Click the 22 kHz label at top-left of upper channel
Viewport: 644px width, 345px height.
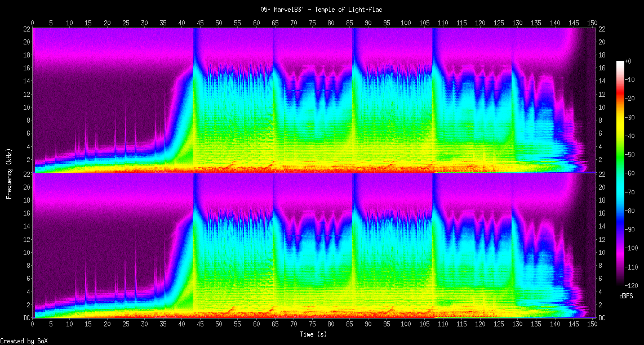pyautogui.click(x=26, y=29)
